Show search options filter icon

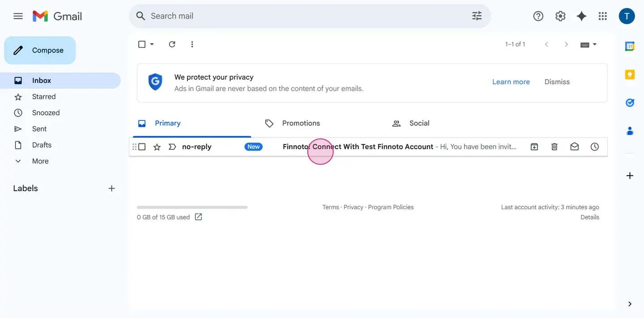[477, 16]
